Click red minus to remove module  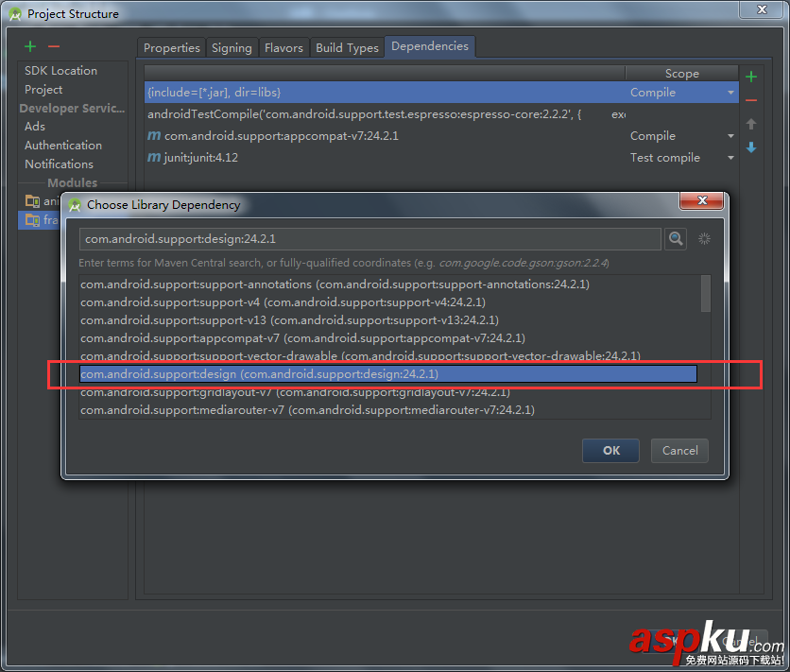(54, 47)
